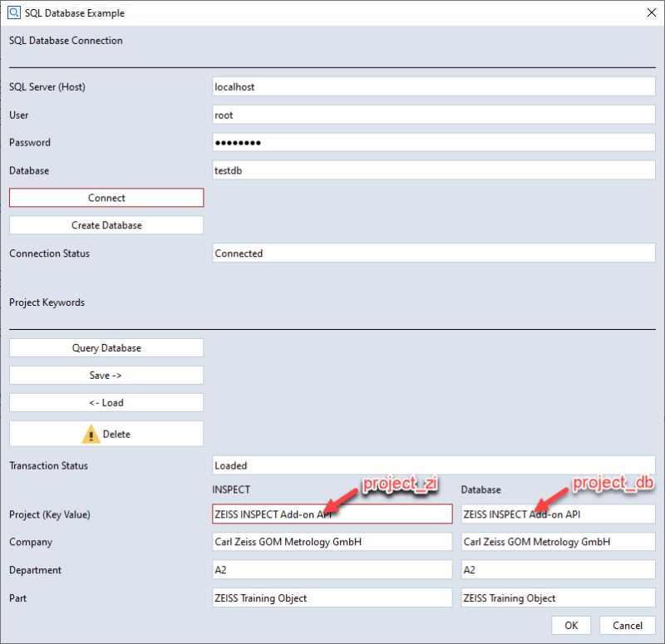
Task: Run Query Database
Action: point(106,347)
